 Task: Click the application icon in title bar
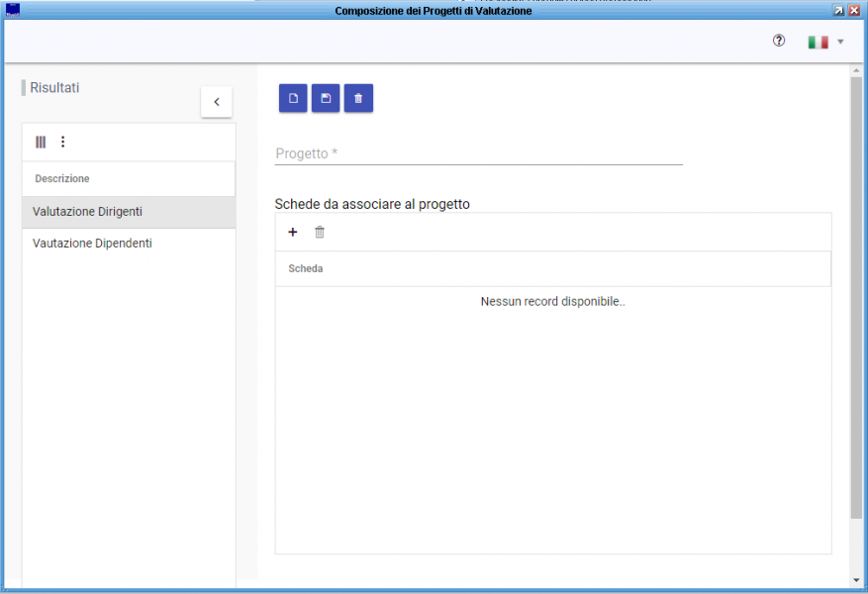pyautogui.click(x=13, y=10)
